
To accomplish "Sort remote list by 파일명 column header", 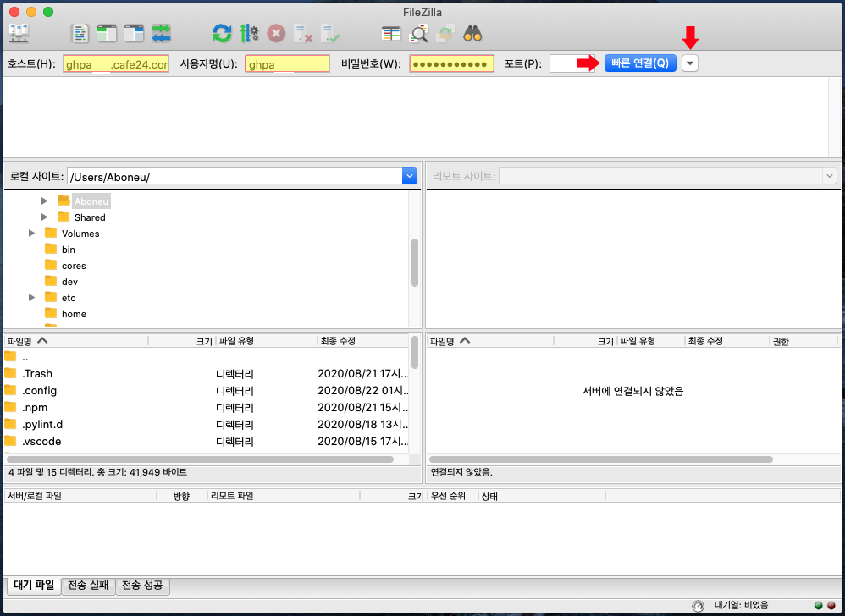I will point(490,341).
